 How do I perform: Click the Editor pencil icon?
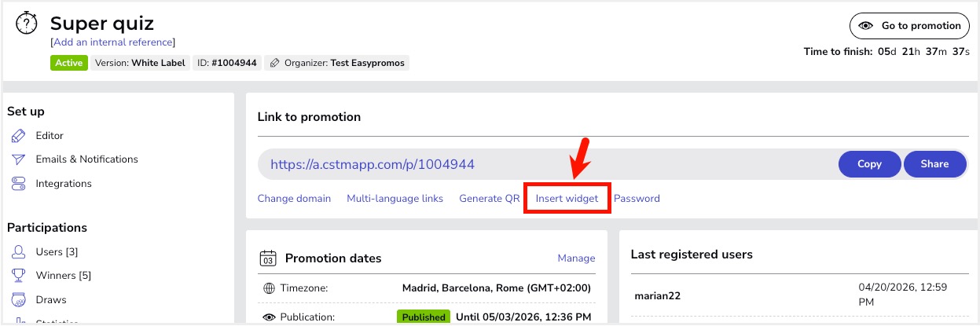(x=19, y=136)
